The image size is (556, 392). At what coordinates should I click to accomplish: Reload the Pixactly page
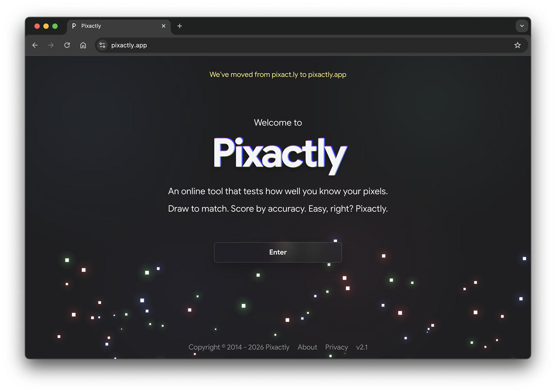(67, 45)
